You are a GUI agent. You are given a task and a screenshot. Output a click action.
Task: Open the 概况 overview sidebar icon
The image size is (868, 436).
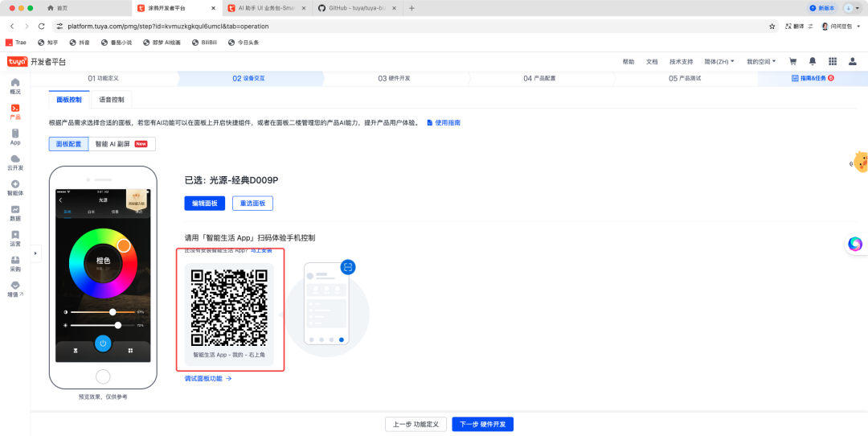(x=15, y=86)
